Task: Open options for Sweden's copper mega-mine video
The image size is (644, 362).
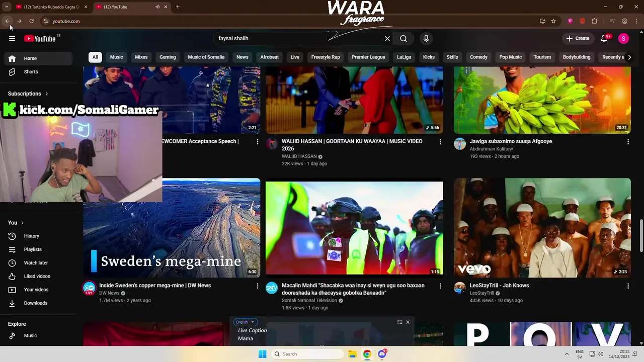Action: (x=258, y=286)
